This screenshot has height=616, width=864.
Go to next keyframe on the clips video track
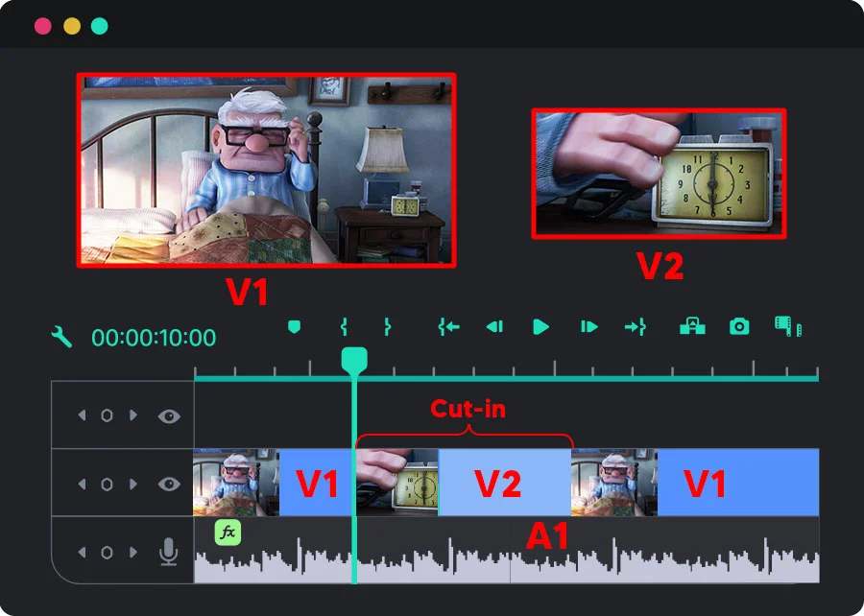(x=132, y=484)
